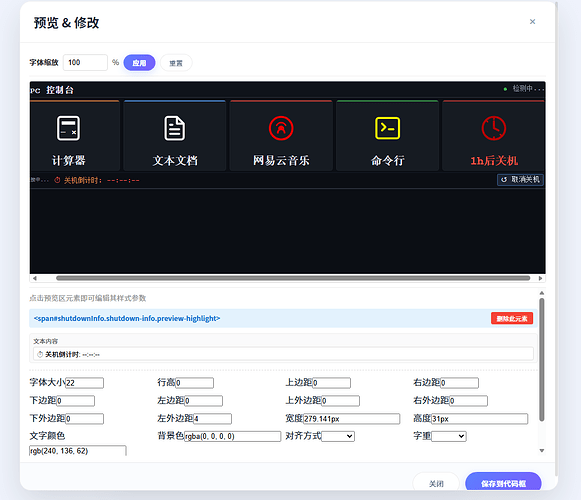Close the 预览 & 修改 dialog with X

pos(532,22)
